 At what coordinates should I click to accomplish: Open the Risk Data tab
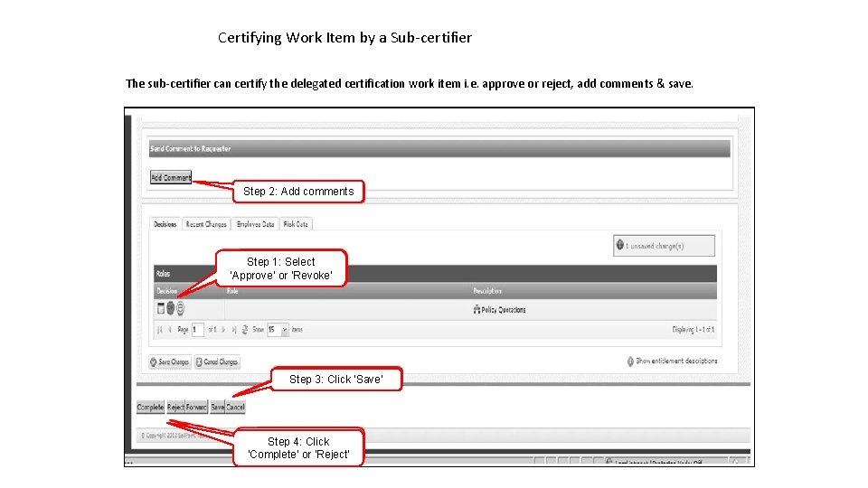tap(296, 224)
